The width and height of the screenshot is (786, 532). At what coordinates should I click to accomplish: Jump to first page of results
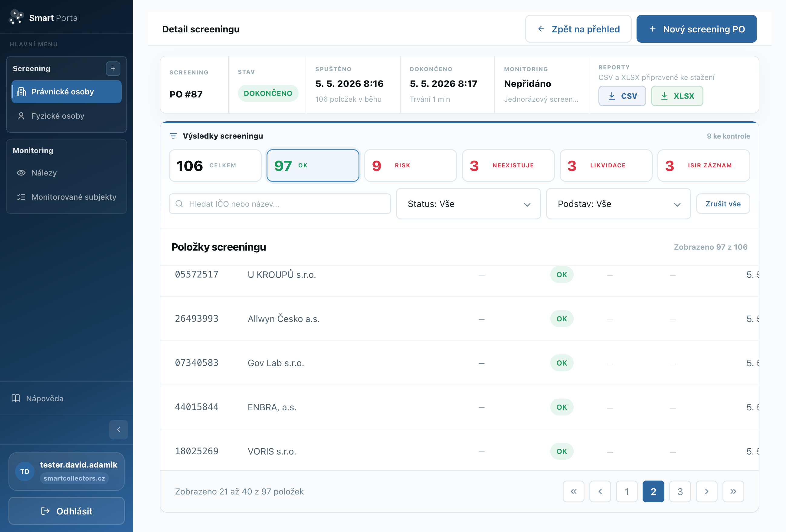[573, 491]
